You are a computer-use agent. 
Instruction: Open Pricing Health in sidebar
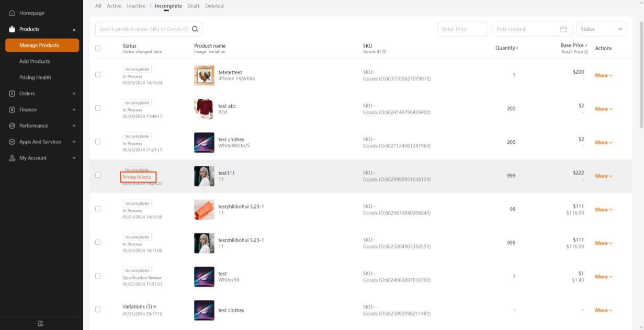pyautogui.click(x=35, y=77)
